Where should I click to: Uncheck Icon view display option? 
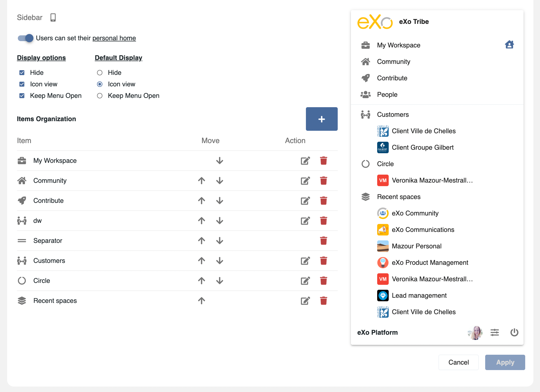22,84
